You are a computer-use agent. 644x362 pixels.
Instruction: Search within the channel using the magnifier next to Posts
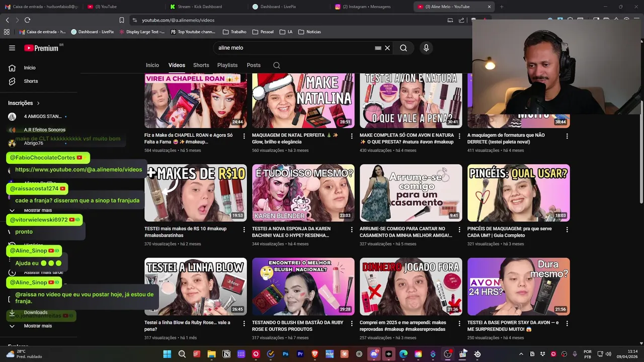click(276, 65)
